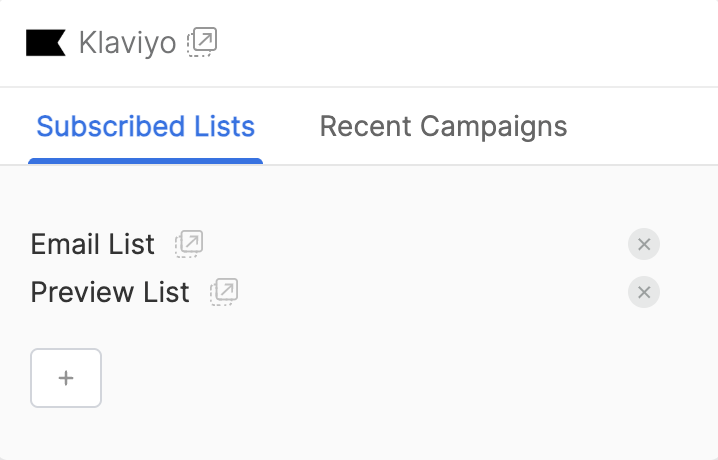Click the blue underline beneath Subscribed Lists

click(x=145, y=160)
